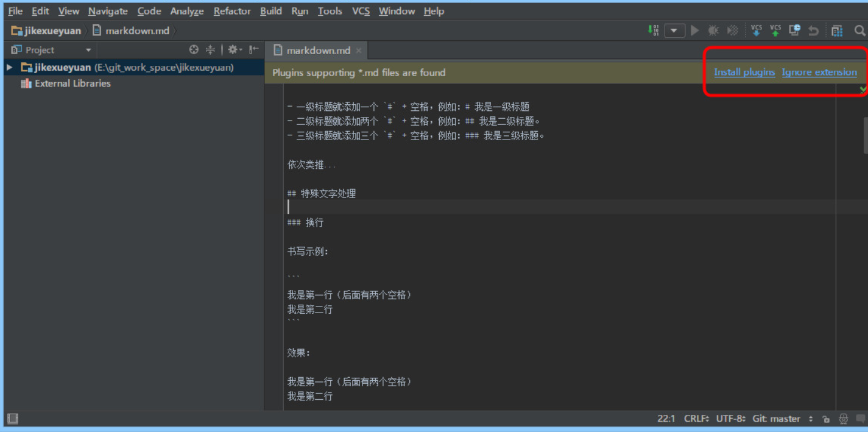
Task: Click the line '## 特殊文字处理'
Action: click(322, 194)
